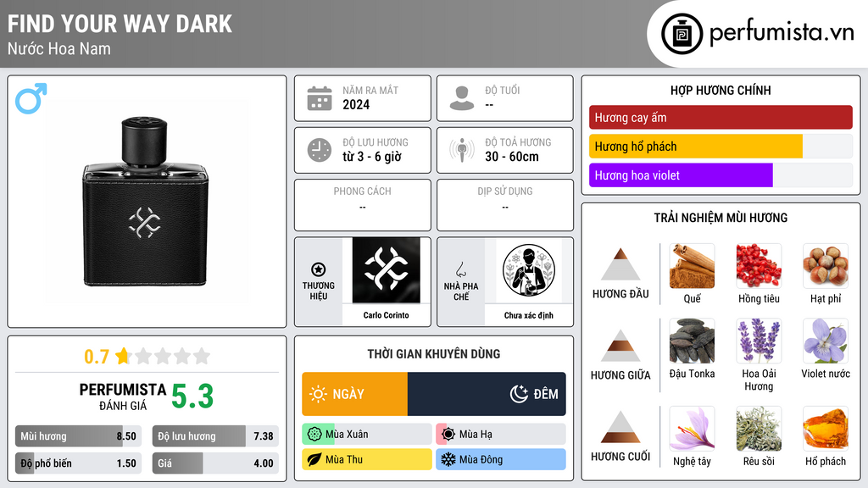Viewport: 868px width, 488px height.
Task: Click the leaf icon beside Mùa Thu
Action: [x=314, y=459]
